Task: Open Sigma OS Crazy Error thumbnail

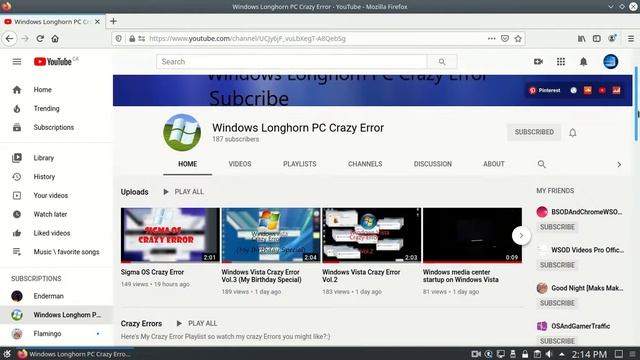Action: [x=170, y=235]
